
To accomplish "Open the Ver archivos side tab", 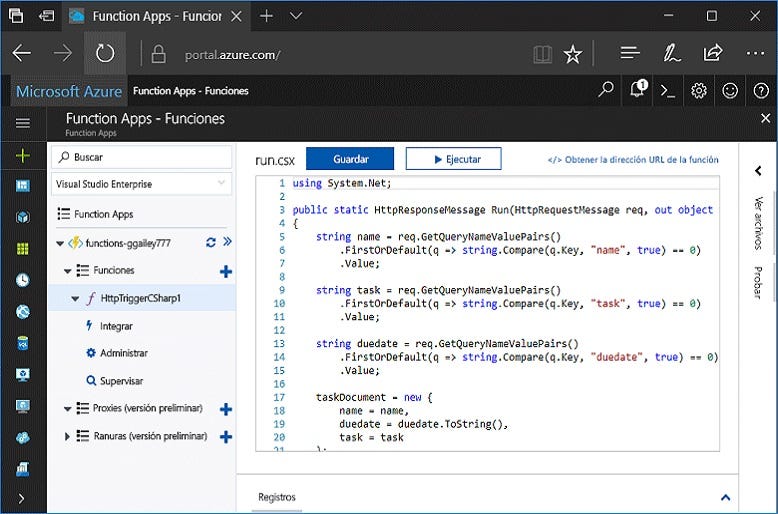I will pyautogui.click(x=758, y=223).
